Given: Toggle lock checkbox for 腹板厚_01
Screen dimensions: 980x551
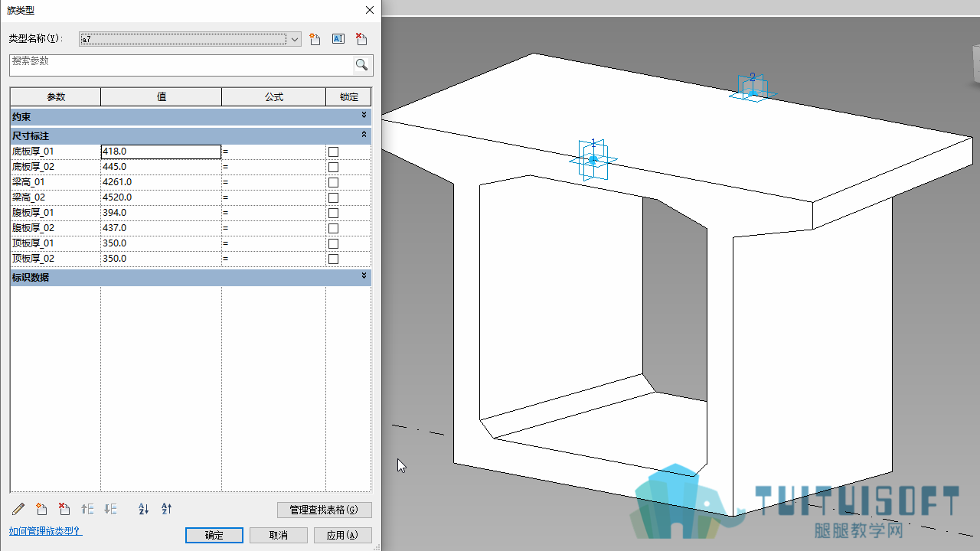Looking at the screenshot, I should pyautogui.click(x=333, y=213).
